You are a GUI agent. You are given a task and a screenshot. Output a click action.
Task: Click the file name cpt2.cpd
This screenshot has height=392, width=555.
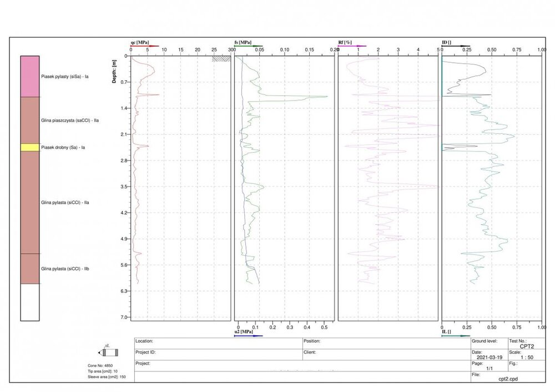[x=508, y=379]
